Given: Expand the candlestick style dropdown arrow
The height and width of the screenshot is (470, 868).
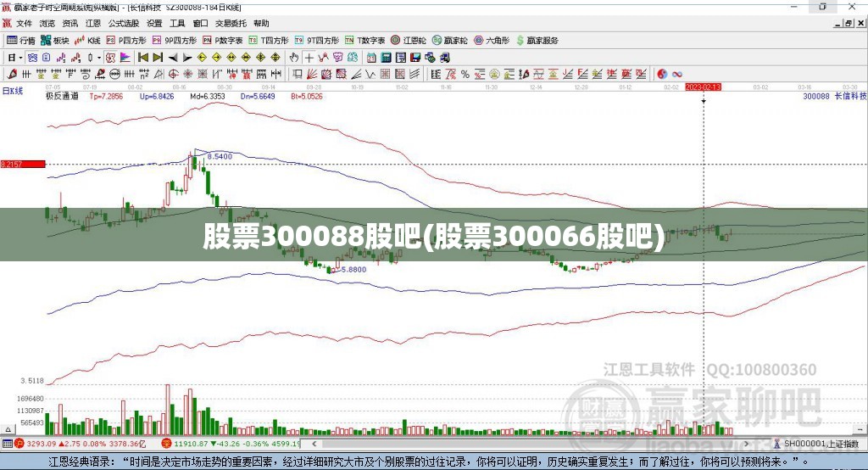Looking at the screenshot, I should click(x=99, y=58).
